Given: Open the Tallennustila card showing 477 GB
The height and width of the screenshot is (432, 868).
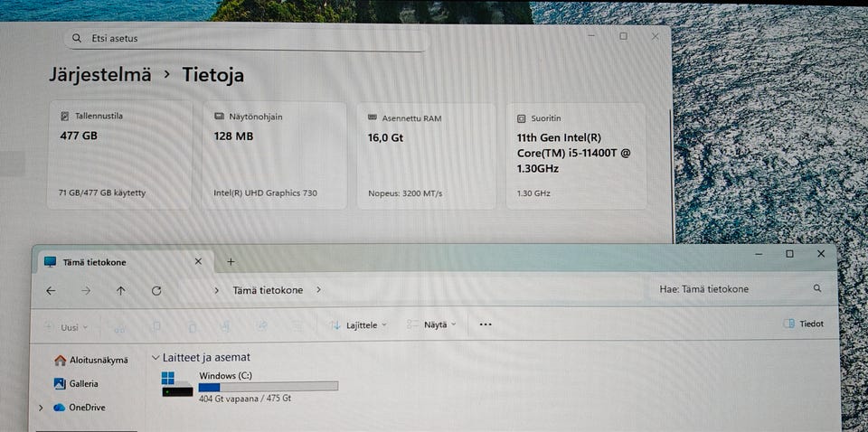Looking at the screenshot, I should click(x=119, y=155).
